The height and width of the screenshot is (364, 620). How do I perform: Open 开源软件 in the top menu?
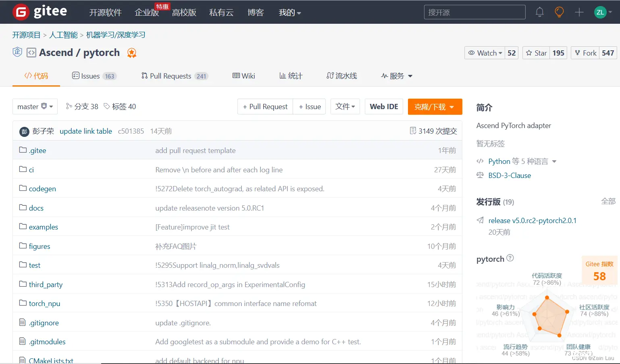pyautogui.click(x=105, y=12)
